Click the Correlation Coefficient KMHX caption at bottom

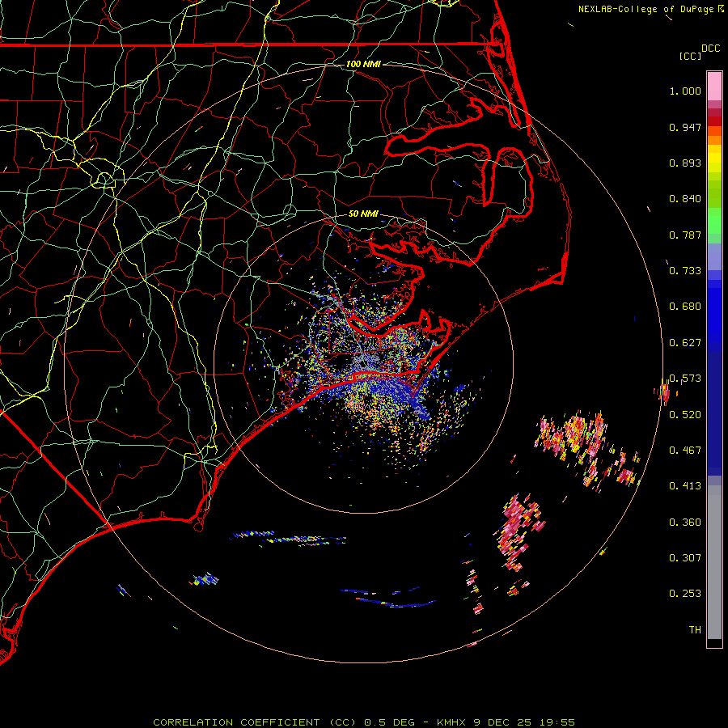[364, 722]
